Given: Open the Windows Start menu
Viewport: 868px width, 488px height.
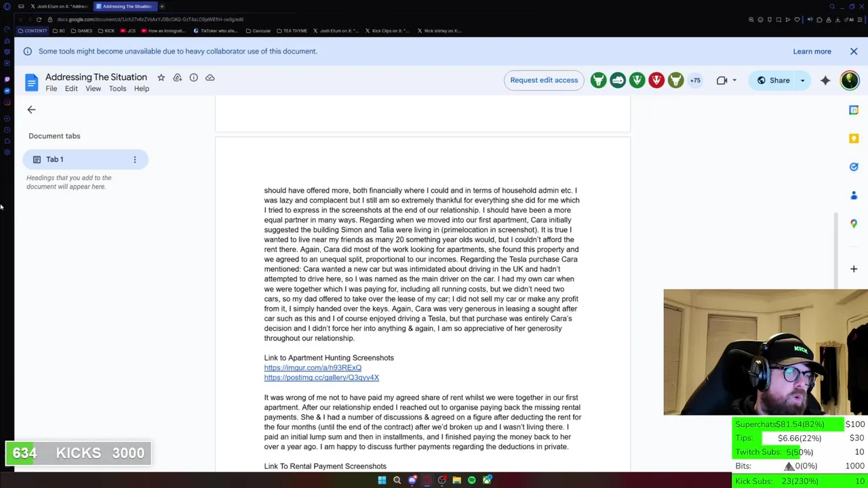Looking at the screenshot, I should [382, 481].
